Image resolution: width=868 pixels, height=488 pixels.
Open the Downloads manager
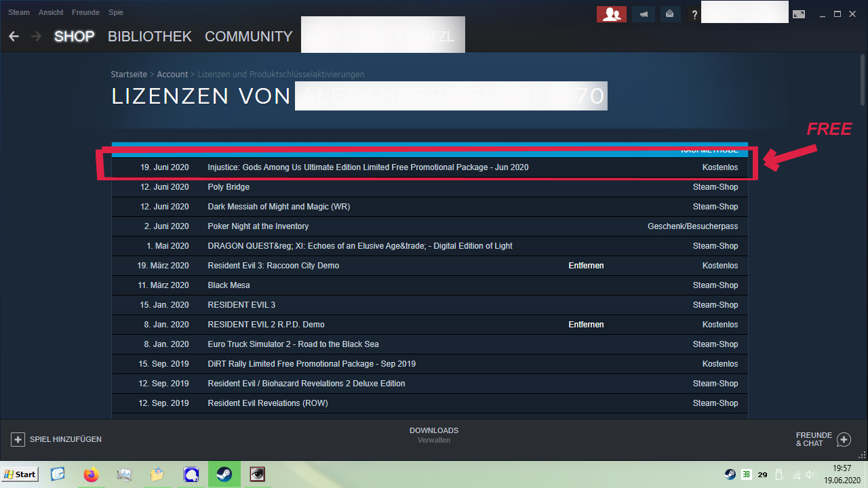pyautogui.click(x=434, y=434)
